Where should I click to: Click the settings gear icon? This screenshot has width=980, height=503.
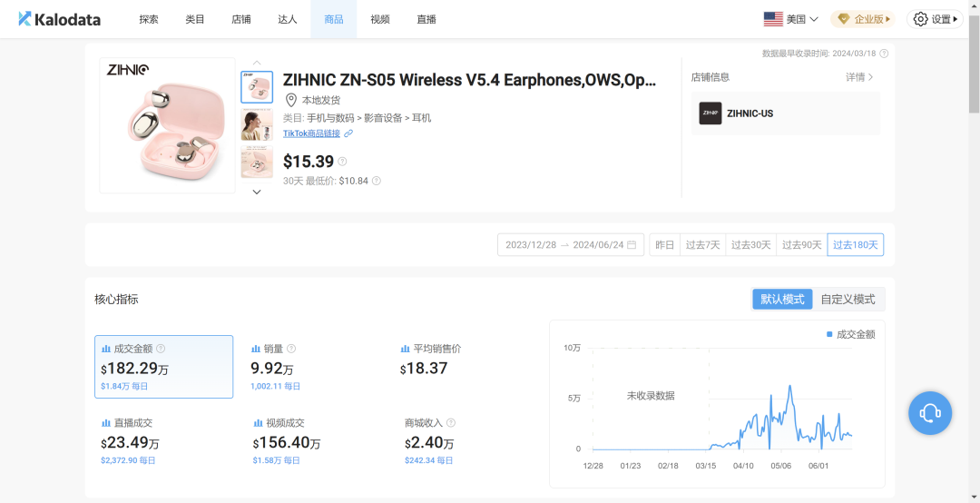pos(921,19)
